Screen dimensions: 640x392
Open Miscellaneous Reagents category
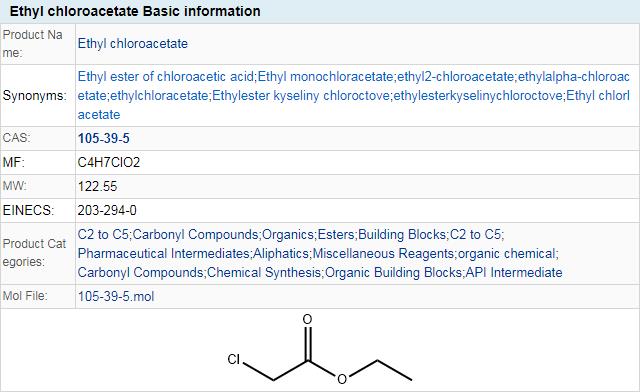coord(383,254)
